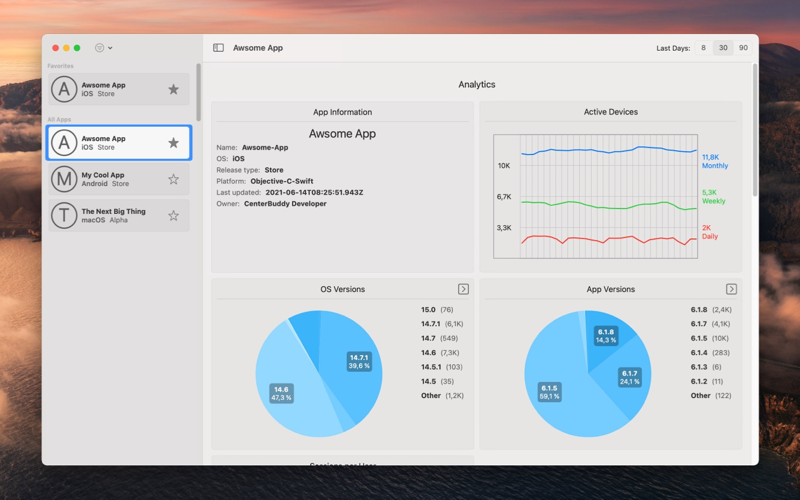The height and width of the screenshot is (500, 800).
Task: Set Last Days range to 30
Action: click(x=723, y=48)
